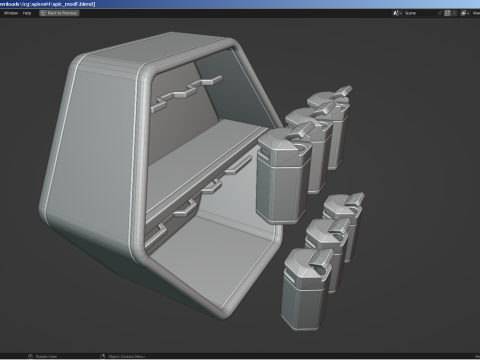This screenshot has width=480, height=360.
Task: Select the frontmost canister in bottom row
Action: coord(305,293)
